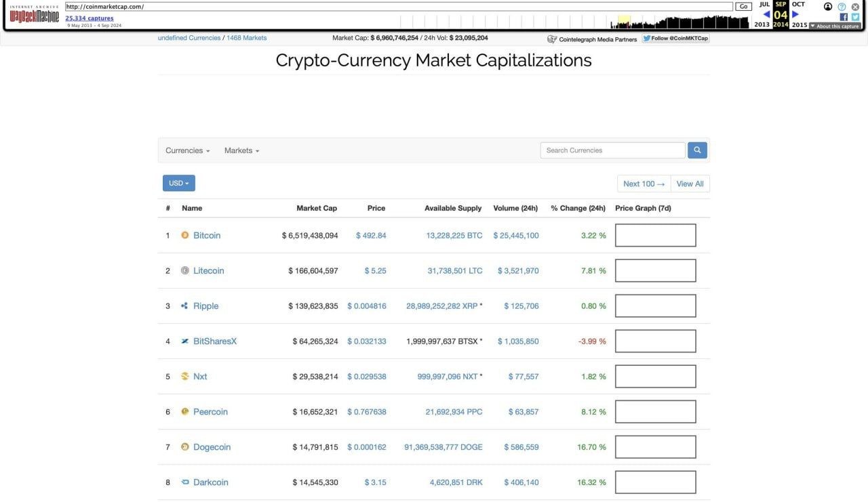Image resolution: width=868 pixels, height=502 pixels.
Task: Select year 2013 in Wayback toolbar
Action: click(762, 25)
